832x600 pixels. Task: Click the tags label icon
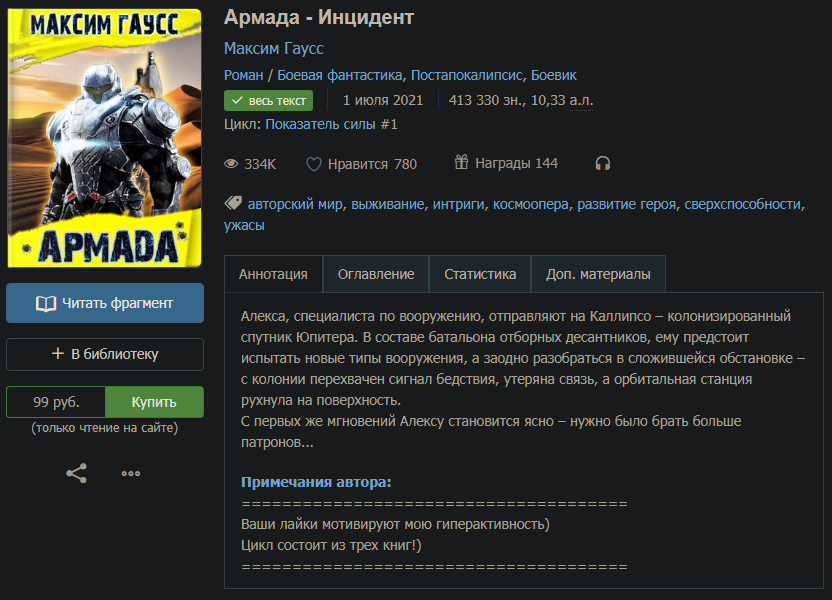tap(233, 204)
